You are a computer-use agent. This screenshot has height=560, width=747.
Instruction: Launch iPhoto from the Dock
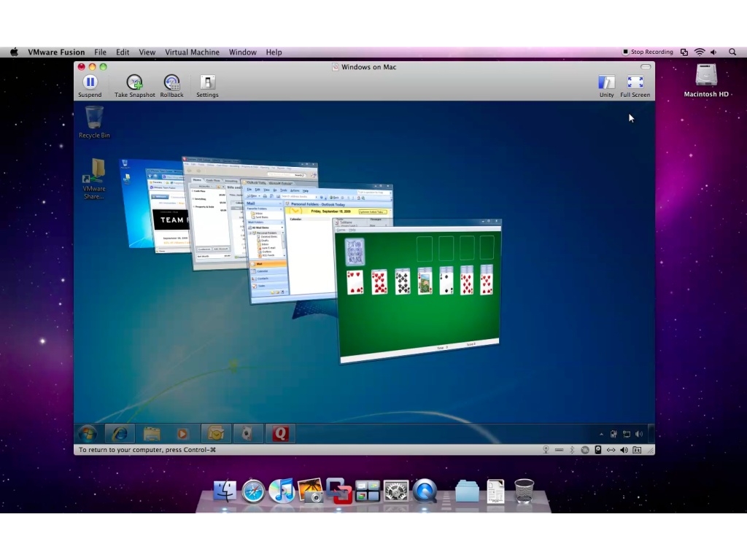(310, 491)
